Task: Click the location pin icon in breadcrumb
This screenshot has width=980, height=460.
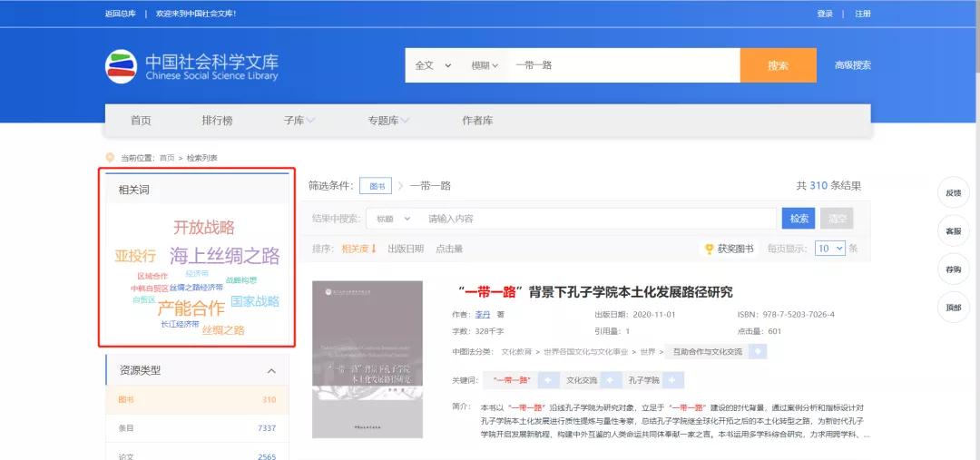Action: 111,158
